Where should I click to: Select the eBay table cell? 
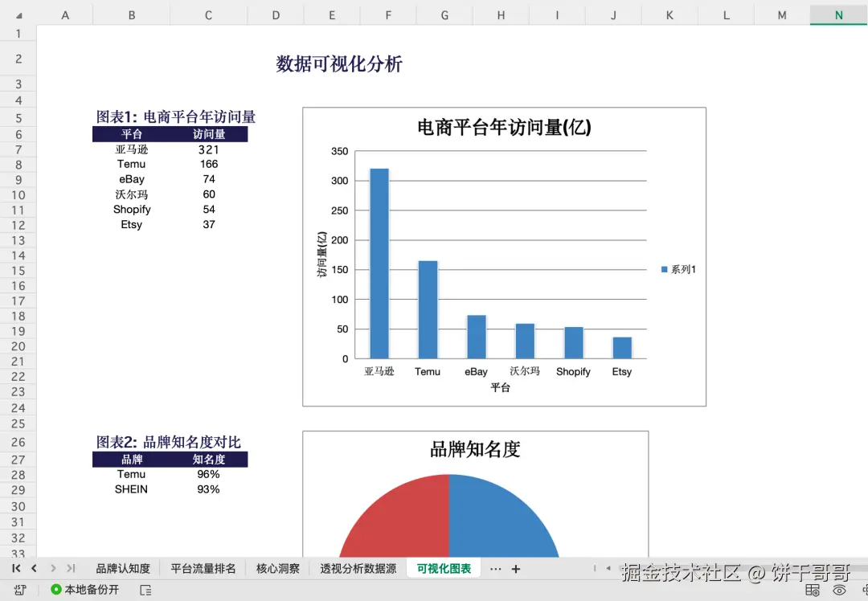click(132, 179)
